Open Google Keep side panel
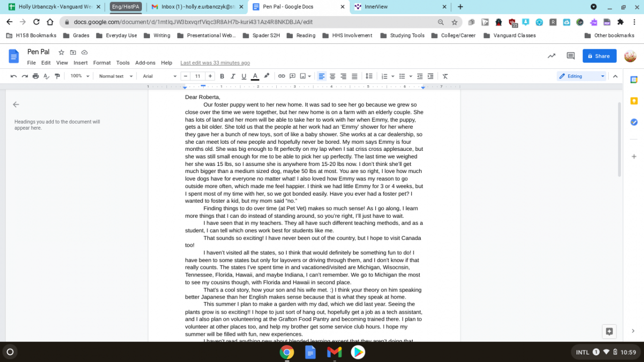This screenshot has height=362, width=644. tap(634, 101)
